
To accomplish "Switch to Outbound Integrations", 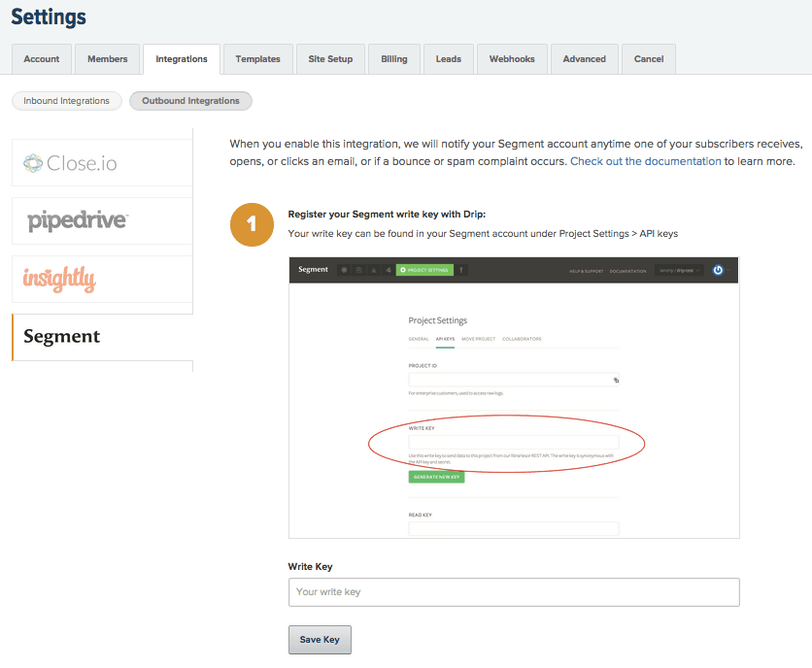I will 190,100.
